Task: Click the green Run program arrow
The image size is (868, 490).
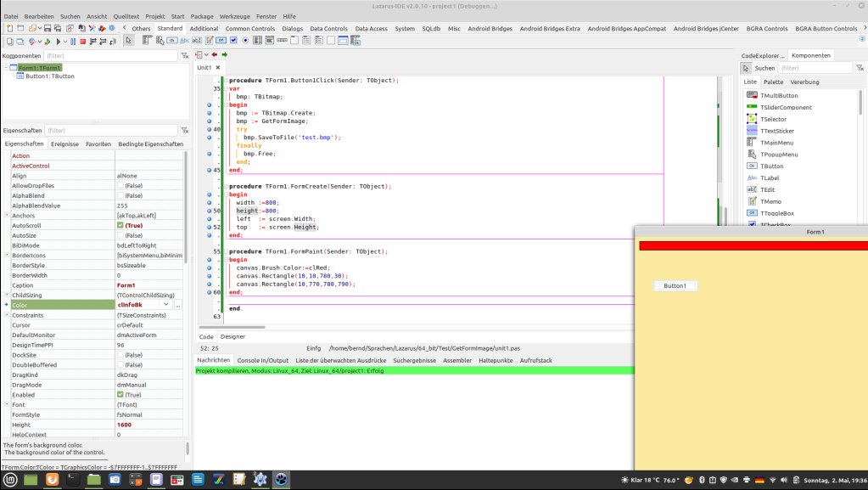Action: (x=48, y=42)
